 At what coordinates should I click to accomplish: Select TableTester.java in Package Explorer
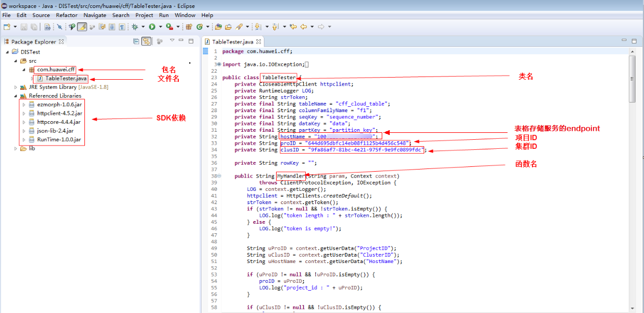(x=65, y=78)
